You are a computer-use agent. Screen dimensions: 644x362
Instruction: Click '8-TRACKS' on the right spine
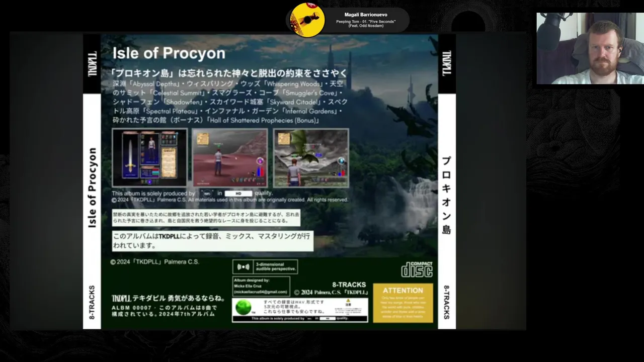tap(447, 302)
